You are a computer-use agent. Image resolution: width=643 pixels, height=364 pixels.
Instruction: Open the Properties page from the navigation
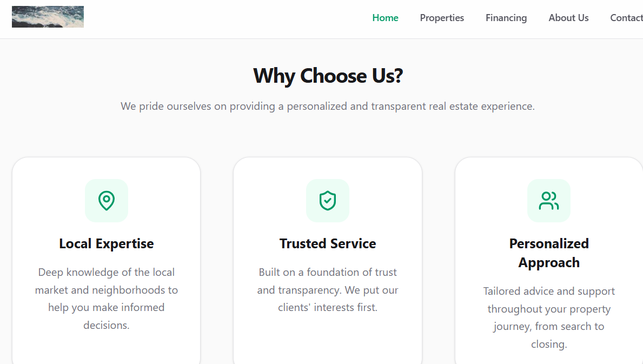(442, 18)
